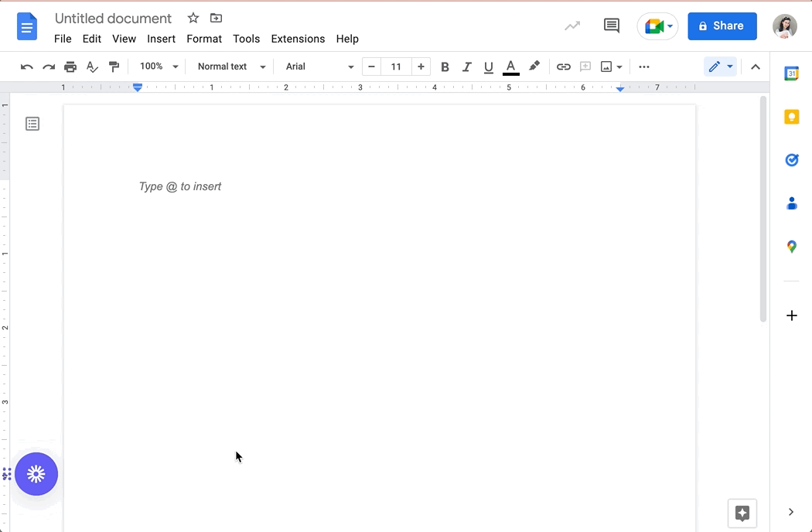Click the blue Share button
This screenshot has width=812, height=532.
[x=722, y=26]
